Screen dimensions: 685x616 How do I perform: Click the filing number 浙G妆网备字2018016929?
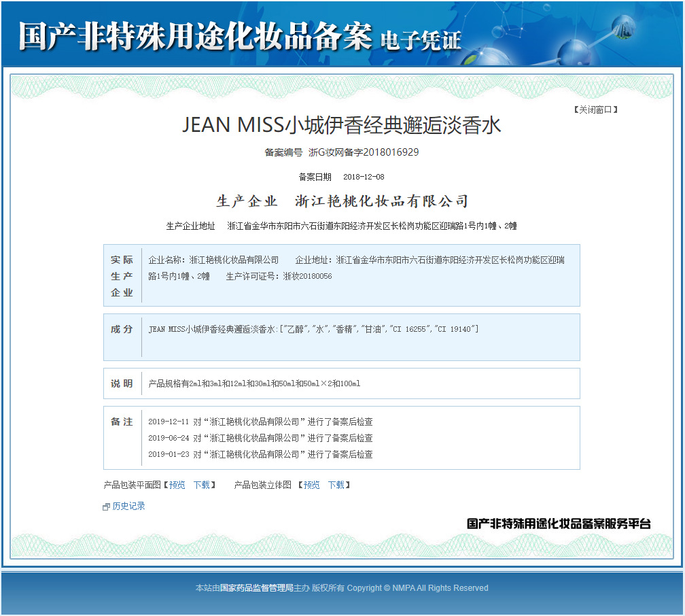pyautogui.click(x=364, y=152)
